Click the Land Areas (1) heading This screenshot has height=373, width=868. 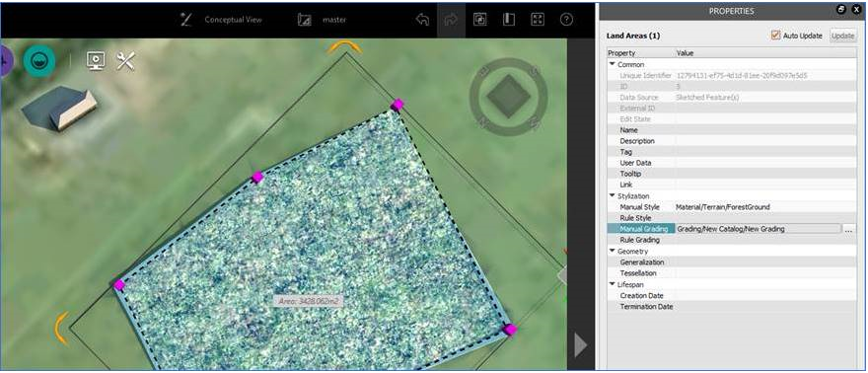click(x=633, y=36)
